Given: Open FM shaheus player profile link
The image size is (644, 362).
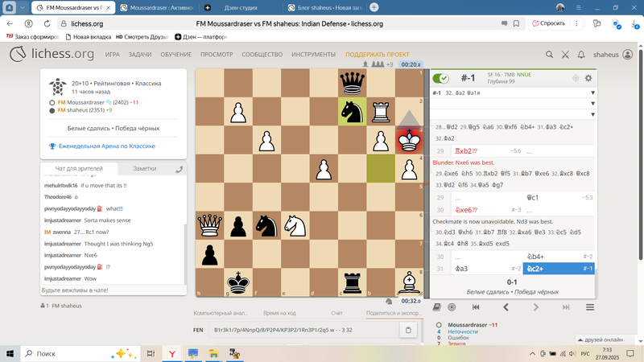Looking at the screenshot, I should (x=72, y=110).
